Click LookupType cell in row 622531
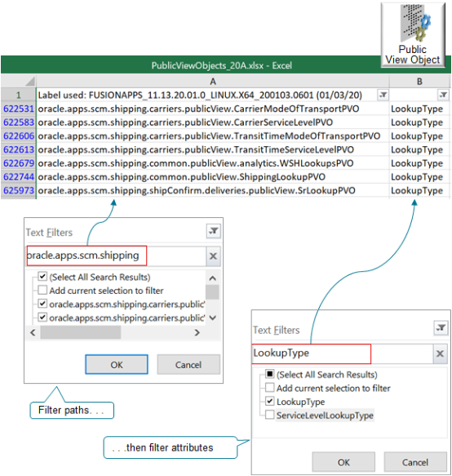 419,109
